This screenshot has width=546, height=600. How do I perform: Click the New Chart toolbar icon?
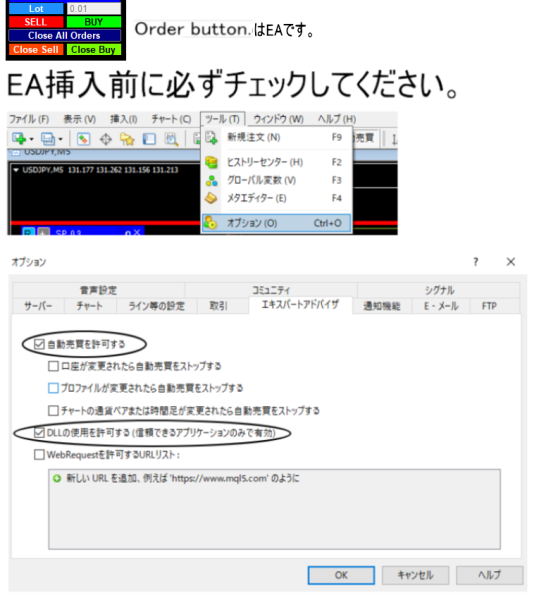coord(18,139)
